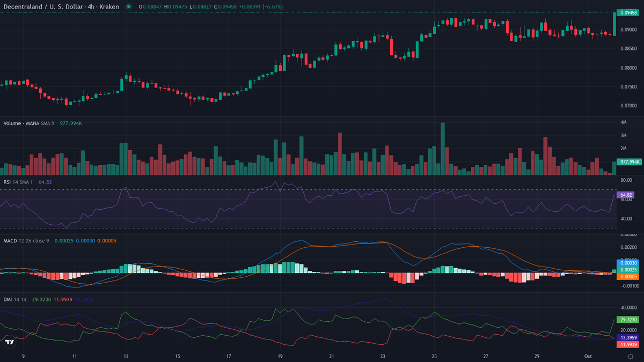Click the price axis label 0.07500
Viewport: 644px width, 362px height.
point(630,86)
